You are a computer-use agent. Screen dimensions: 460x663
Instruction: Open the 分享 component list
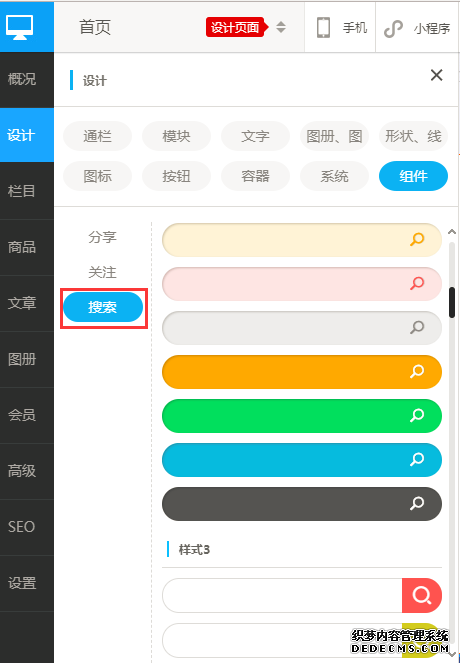(x=102, y=237)
